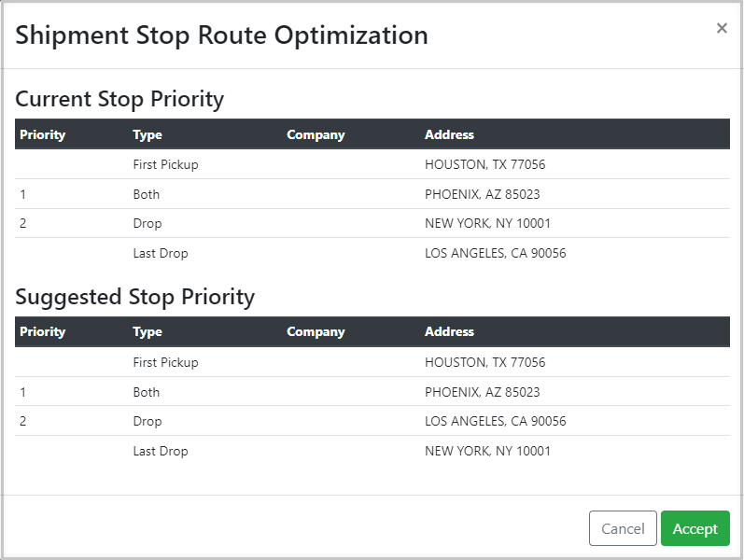Click Priority header in Current Stop table

tap(43, 134)
